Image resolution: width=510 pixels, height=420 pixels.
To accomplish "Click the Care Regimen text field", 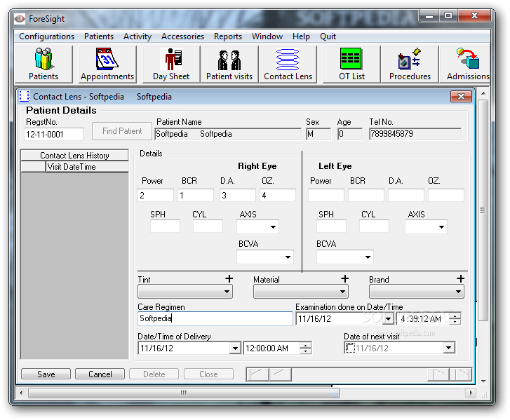I will tap(215, 318).
